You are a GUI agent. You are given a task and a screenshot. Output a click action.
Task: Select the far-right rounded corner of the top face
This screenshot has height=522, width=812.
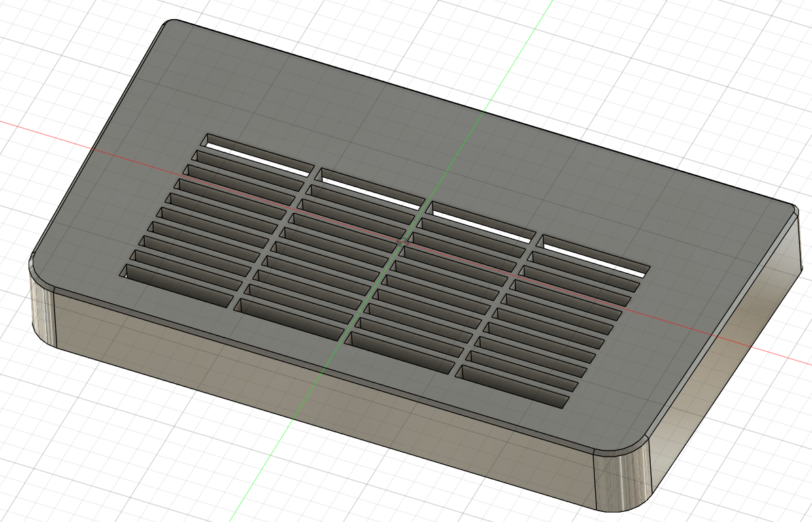pyautogui.click(x=794, y=207)
